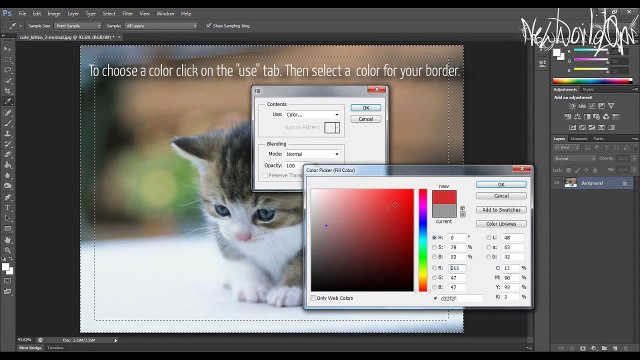Select the L lightness radio button
Viewport: 640px width, 360px height.
click(489, 238)
